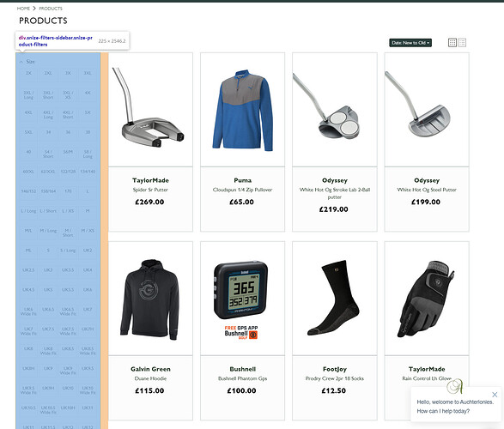The image size is (504, 429).
Task: Toggle the UK9 size filter
Action: [48, 368]
